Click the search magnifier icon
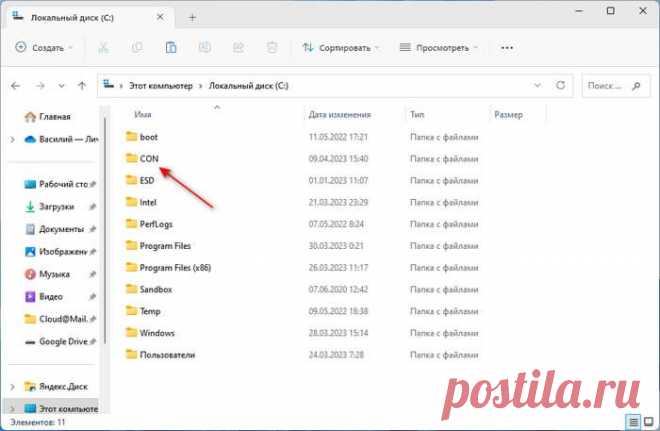660x431 pixels. pyautogui.click(x=636, y=86)
